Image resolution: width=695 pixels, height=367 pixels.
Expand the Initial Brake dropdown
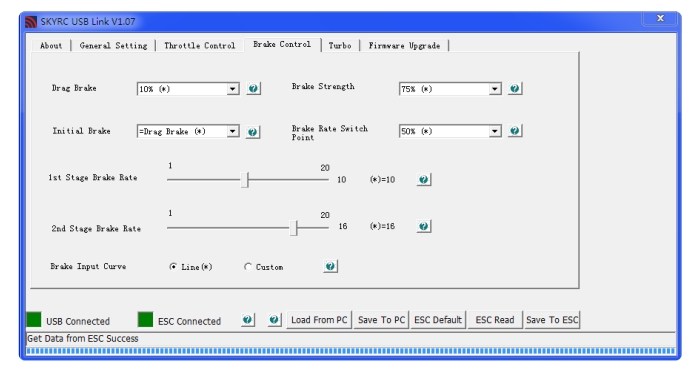(x=233, y=131)
